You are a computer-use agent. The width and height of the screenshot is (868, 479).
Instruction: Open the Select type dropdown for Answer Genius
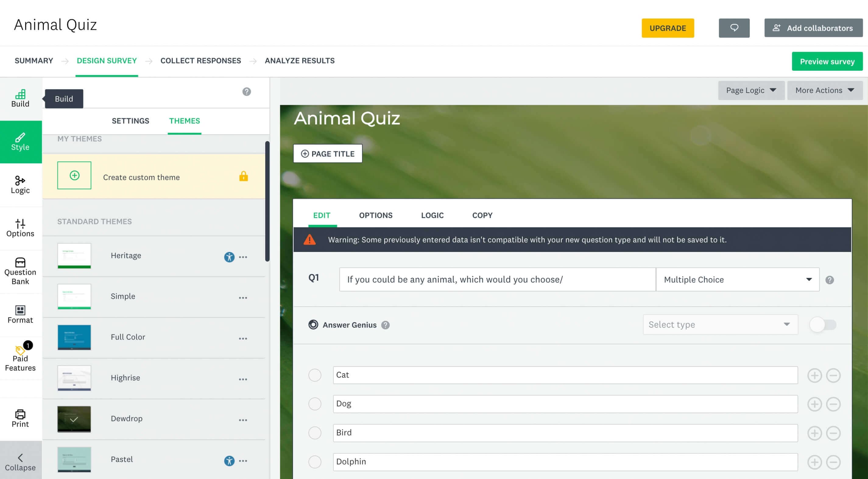coord(720,325)
